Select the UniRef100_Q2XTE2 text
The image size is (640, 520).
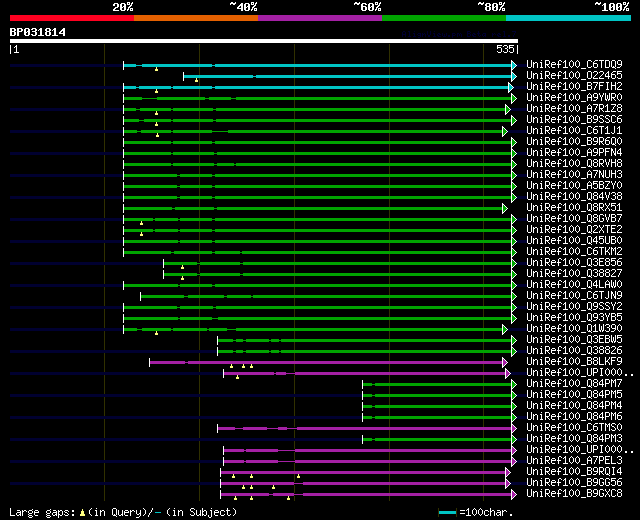(x=574, y=230)
